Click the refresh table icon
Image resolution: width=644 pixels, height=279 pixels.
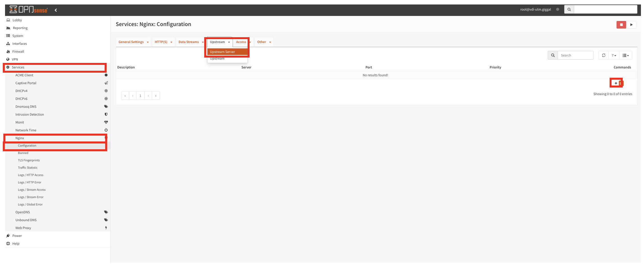(x=604, y=55)
